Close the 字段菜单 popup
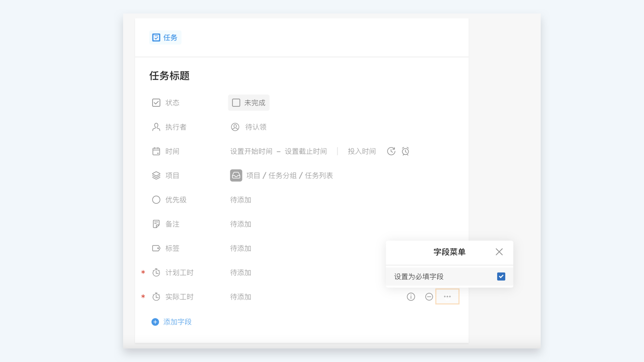The height and width of the screenshot is (362, 644). [x=499, y=252]
